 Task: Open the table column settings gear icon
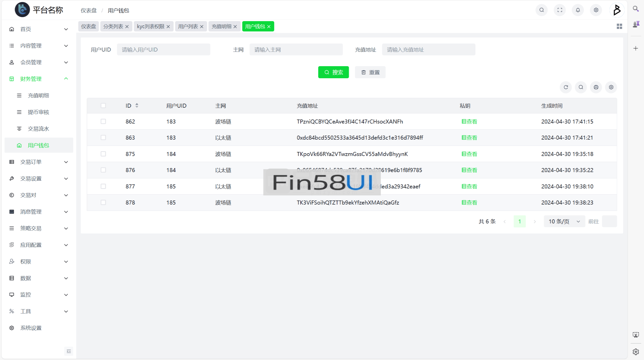611,87
